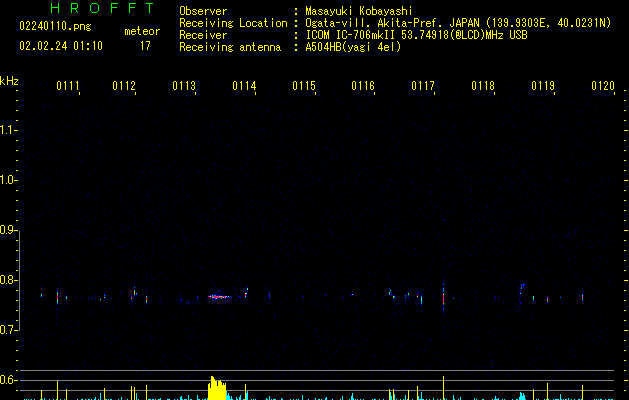Click the large yellow intensity peak at bottom
Screen dimensions: 629x400
[x=217, y=388]
